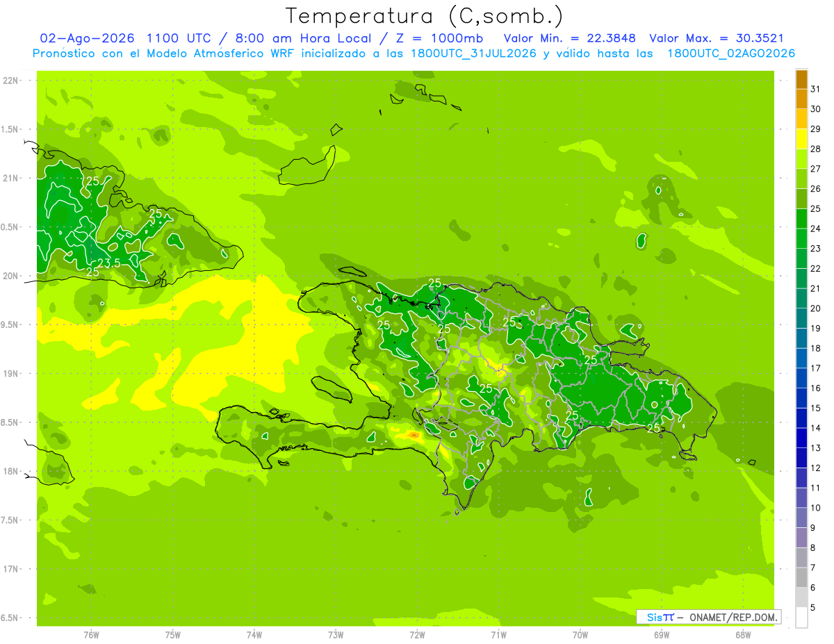Click the '74W' longitude axis label
This screenshot has height=644, width=834.
tap(254, 635)
